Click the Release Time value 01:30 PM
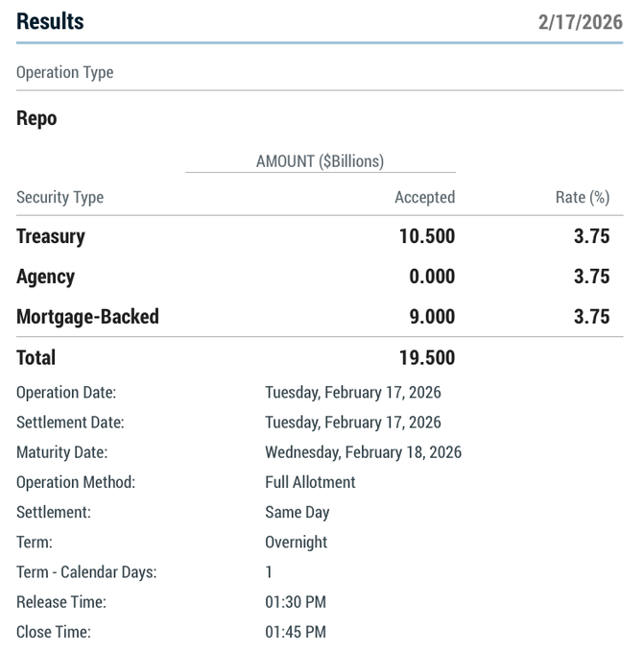This screenshot has width=644, height=653. pos(296,602)
